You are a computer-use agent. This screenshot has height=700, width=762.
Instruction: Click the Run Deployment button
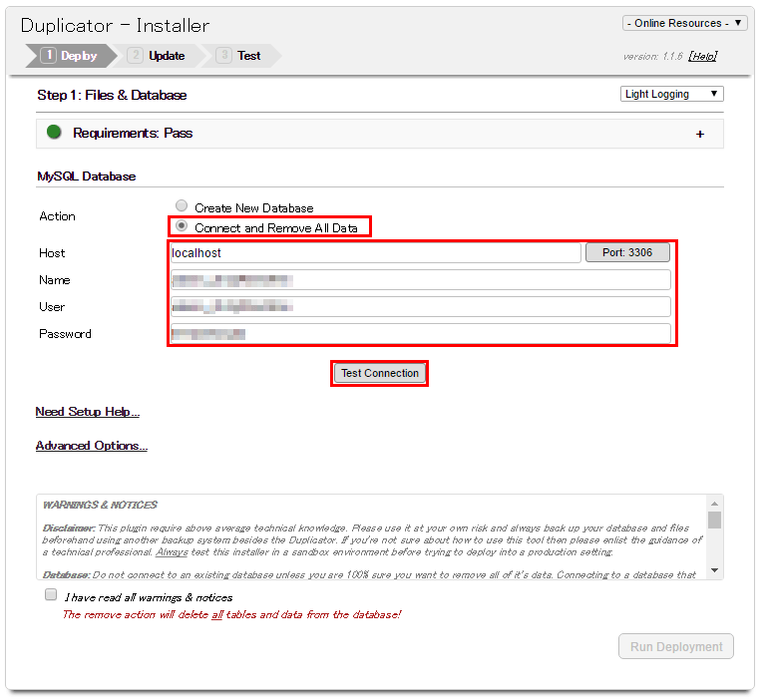click(x=676, y=646)
